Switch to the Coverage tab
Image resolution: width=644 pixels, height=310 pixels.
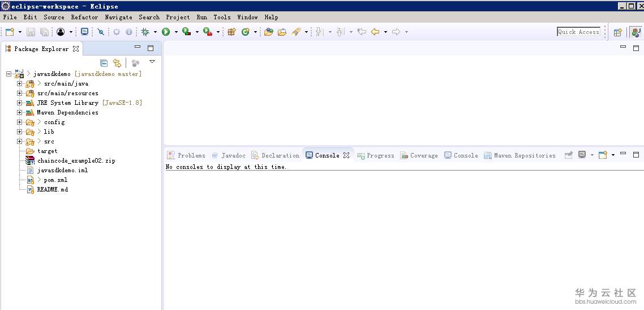coord(419,155)
